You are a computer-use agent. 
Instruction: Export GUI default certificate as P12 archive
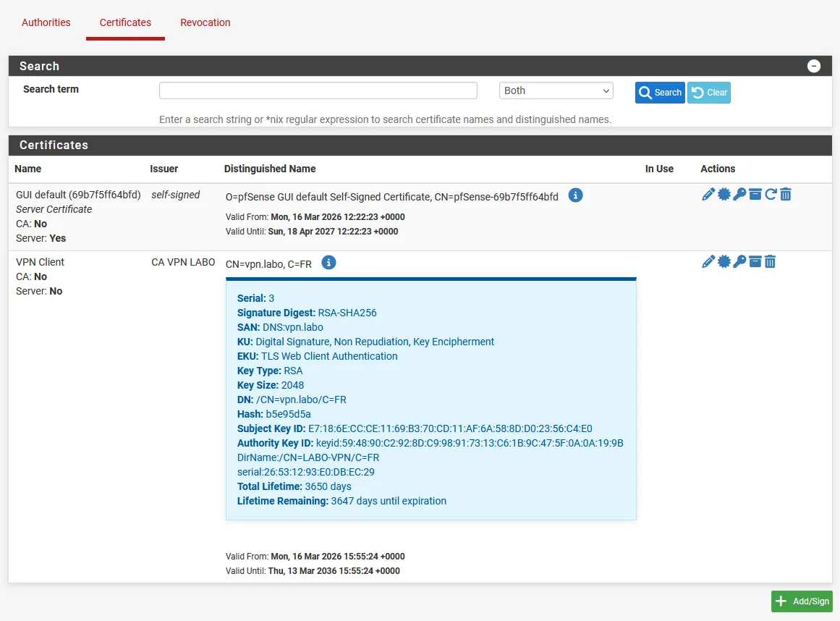755,194
